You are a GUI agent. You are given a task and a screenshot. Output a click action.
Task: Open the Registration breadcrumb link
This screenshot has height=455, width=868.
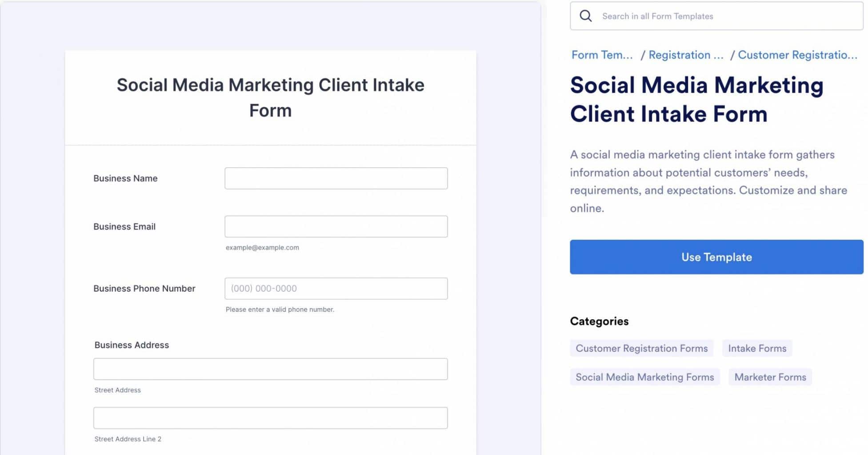pyautogui.click(x=686, y=55)
